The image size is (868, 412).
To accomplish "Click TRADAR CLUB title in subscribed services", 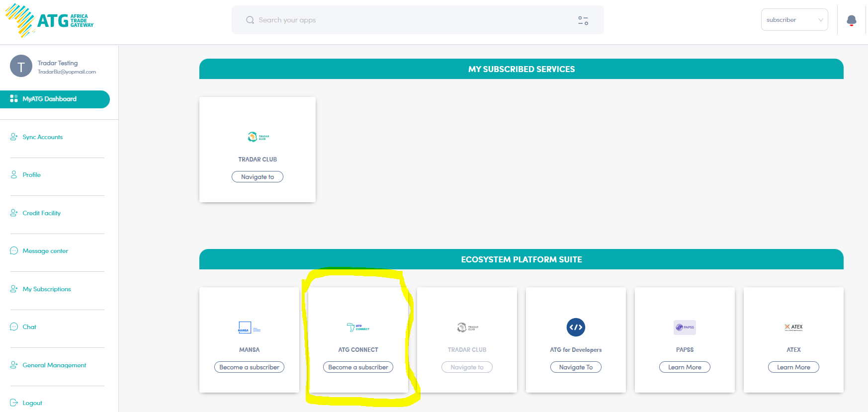I will (258, 160).
